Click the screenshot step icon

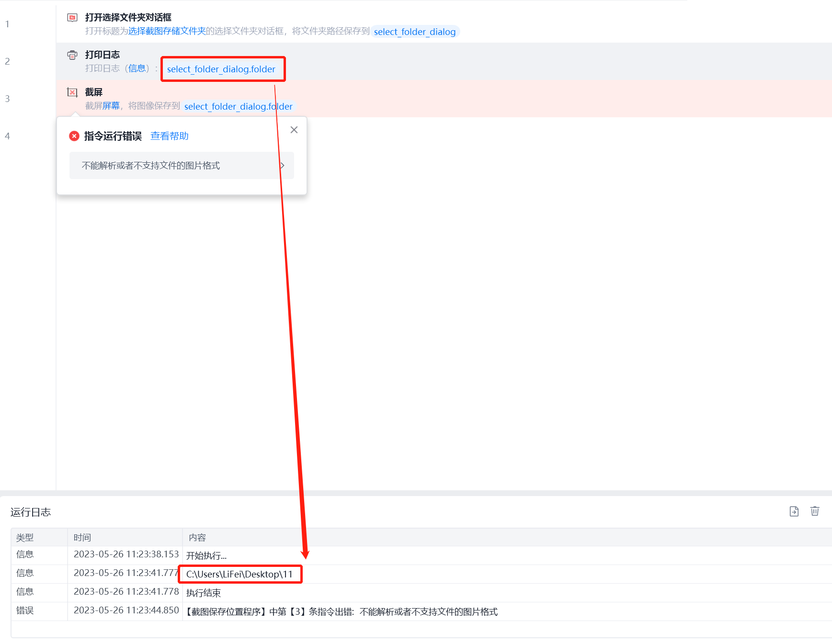72,92
